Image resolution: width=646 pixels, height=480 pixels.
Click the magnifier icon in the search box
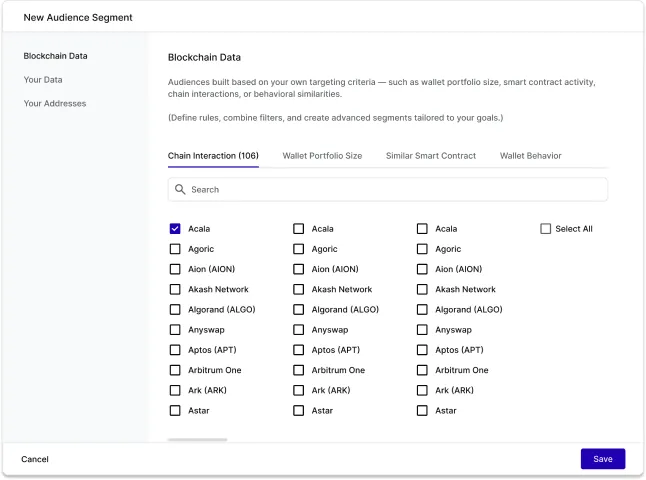[180, 190]
